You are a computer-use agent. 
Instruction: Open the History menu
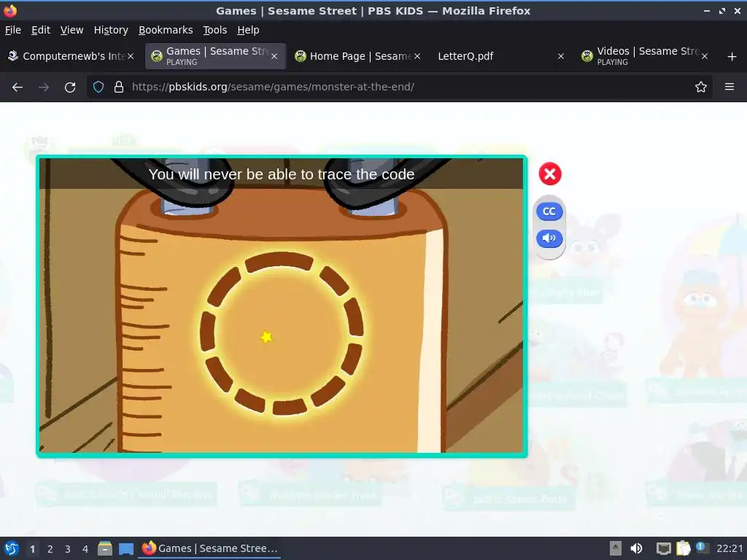(x=111, y=30)
